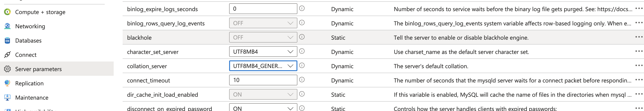The image size is (644, 111).
Task: Click the binlog_expire_logs_seconds value field
Action: [263, 9]
